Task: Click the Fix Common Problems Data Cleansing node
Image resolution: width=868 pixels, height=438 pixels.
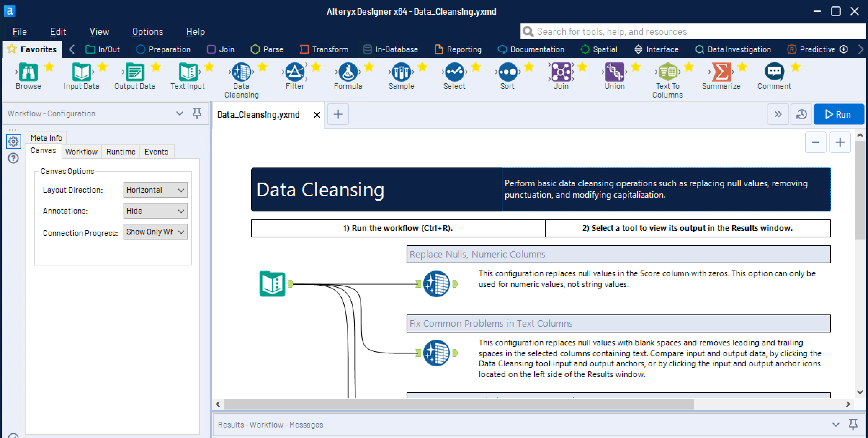Action: [436, 353]
